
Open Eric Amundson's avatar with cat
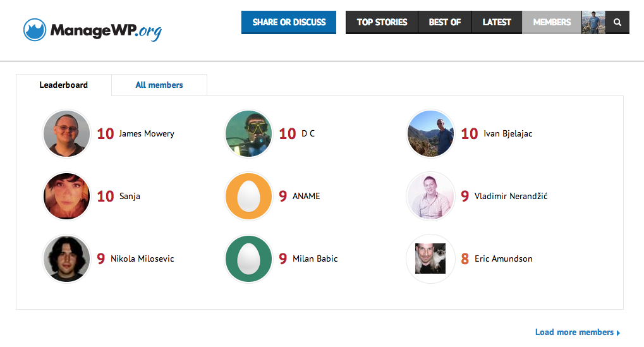pyautogui.click(x=430, y=259)
